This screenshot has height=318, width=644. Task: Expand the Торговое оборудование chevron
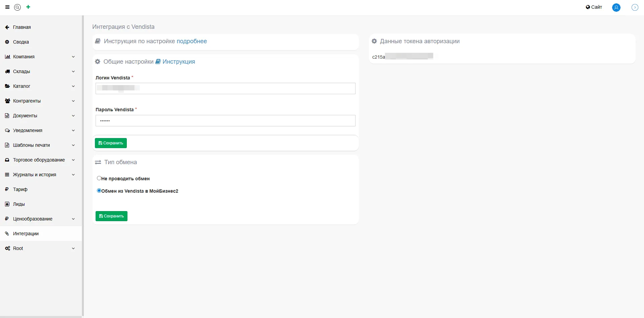click(x=73, y=160)
